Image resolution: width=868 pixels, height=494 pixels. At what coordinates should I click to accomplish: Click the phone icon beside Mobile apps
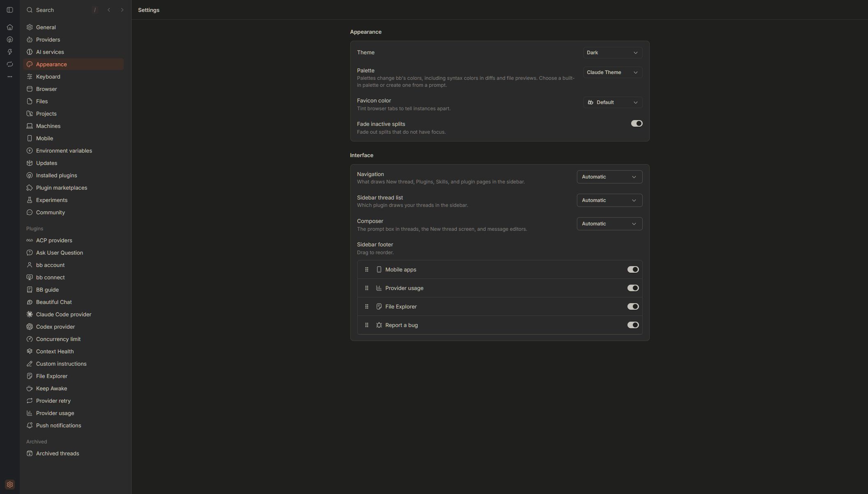point(379,270)
